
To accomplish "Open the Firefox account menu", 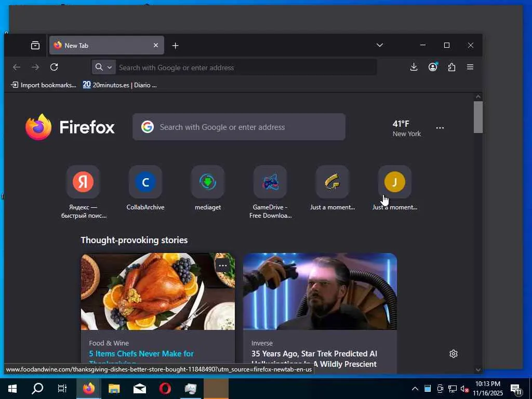I will pos(433,67).
